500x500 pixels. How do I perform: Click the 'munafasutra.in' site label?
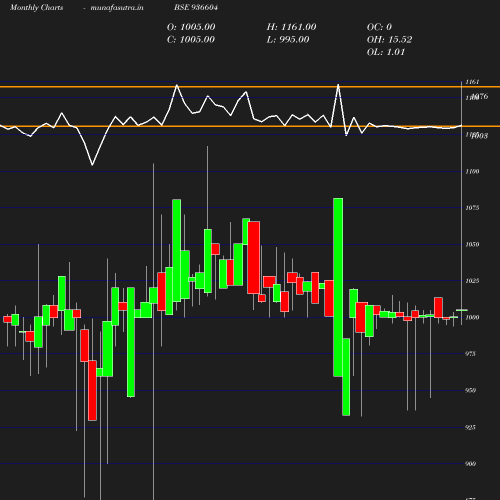(x=117, y=7)
